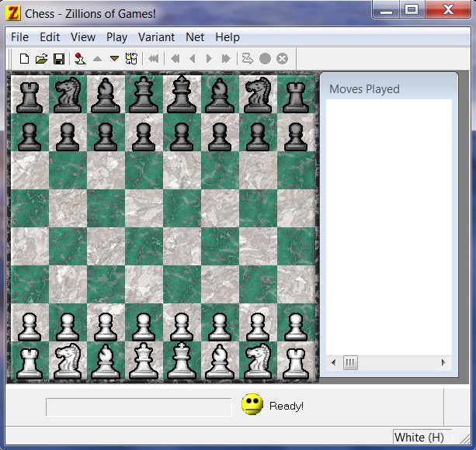The height and width of the screenshot is (450, 476).
Task: Click the New Game toolbar icon
Action: [24, 58]
